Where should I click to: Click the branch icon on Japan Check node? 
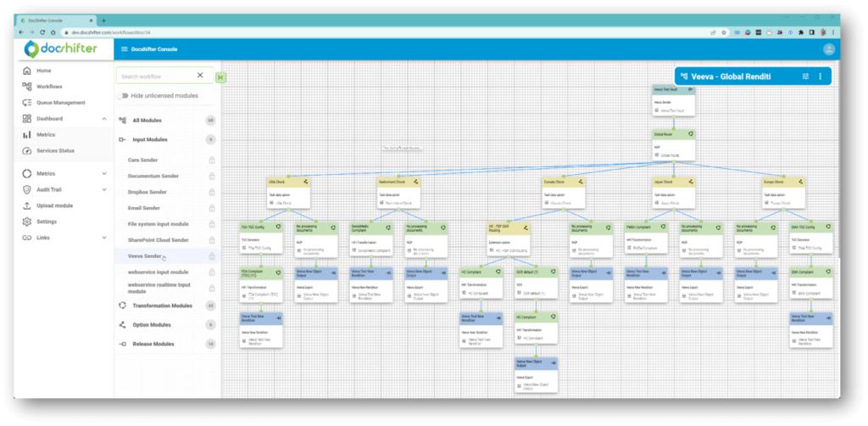[690, 182]
